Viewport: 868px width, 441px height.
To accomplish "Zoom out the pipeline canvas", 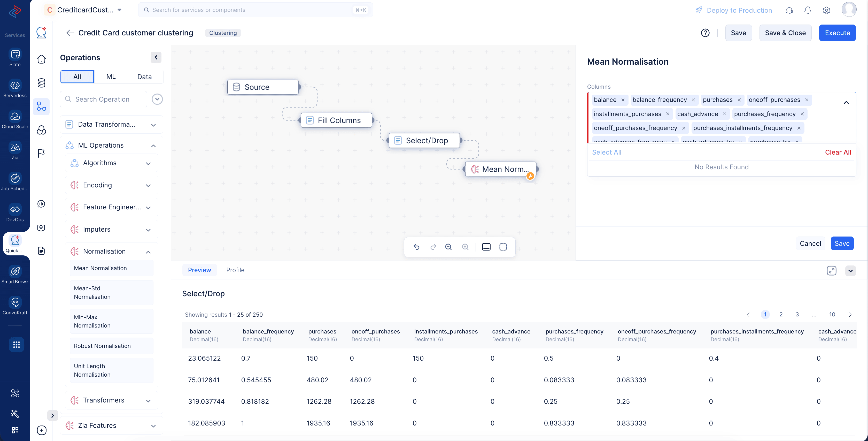I will (x=448, y=247).
